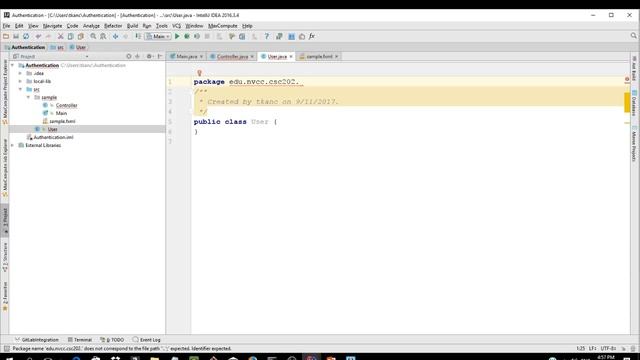Click the Copy toolbar icon

pos(71,36)
